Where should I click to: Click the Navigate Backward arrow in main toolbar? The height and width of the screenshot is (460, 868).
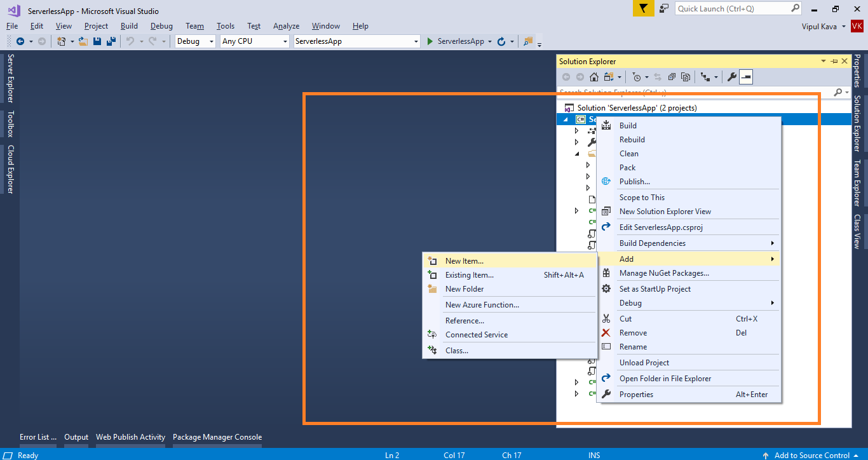tap(20, 41)
